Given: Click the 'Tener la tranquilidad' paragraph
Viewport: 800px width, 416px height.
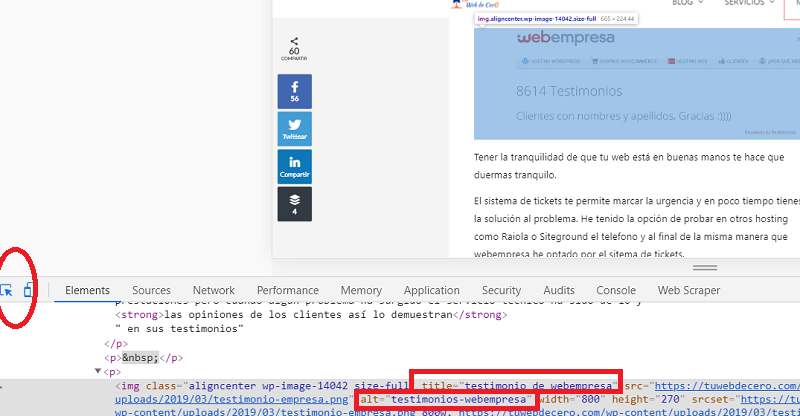Looking at the screenshot, I should click(629, 166).
